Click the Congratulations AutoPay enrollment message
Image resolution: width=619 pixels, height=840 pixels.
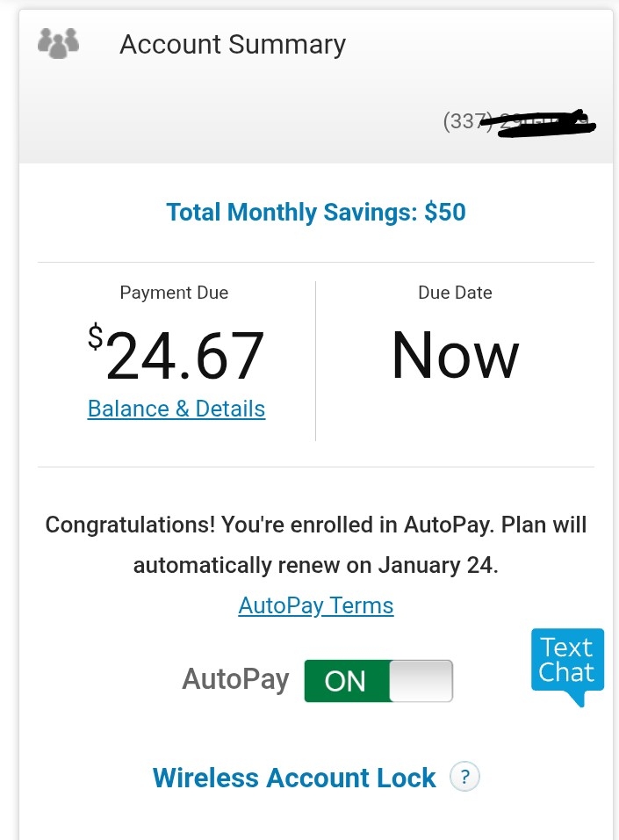(x=316, y=525)
